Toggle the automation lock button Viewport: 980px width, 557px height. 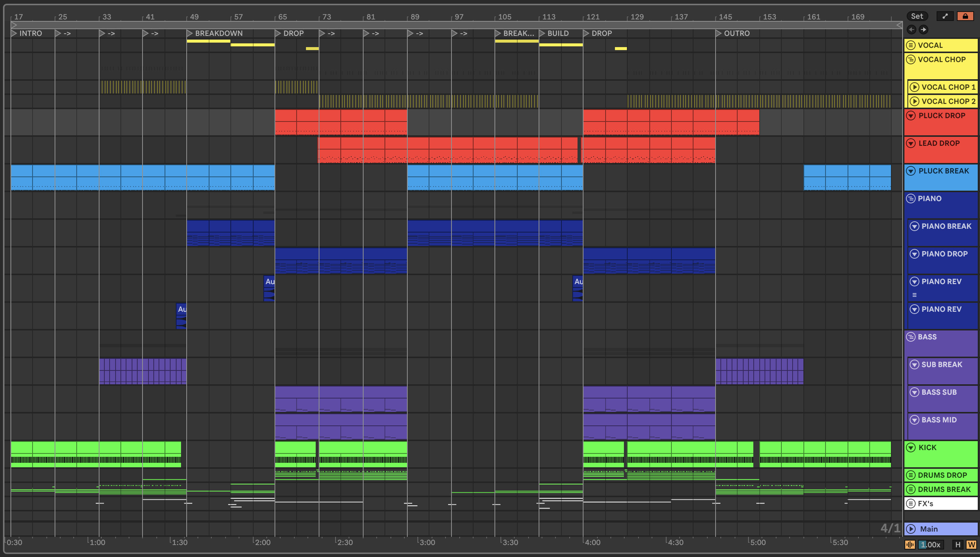[x=965, y=16]
